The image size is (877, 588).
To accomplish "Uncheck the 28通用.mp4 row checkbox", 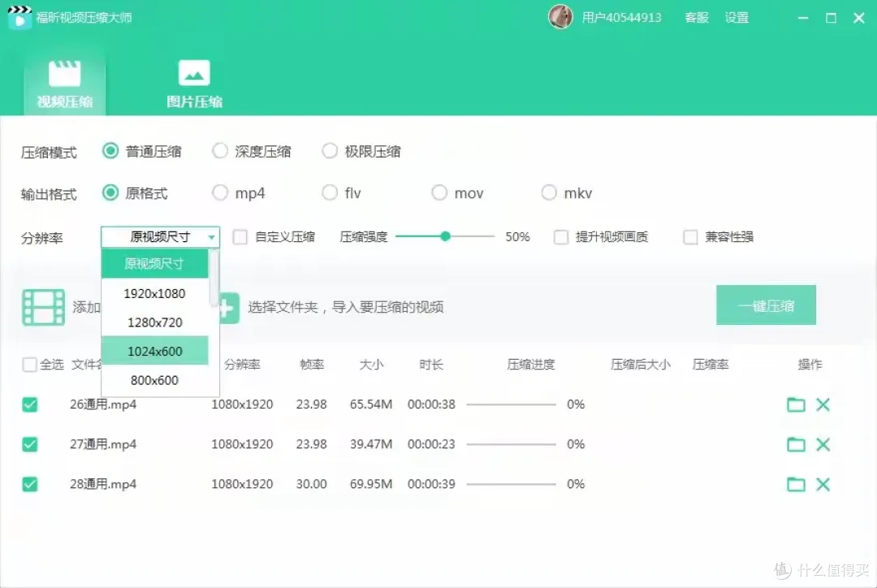I will point(30,484).
